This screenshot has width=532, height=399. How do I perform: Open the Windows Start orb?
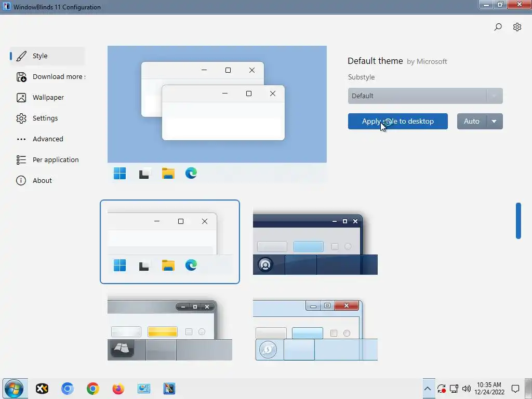14,389
